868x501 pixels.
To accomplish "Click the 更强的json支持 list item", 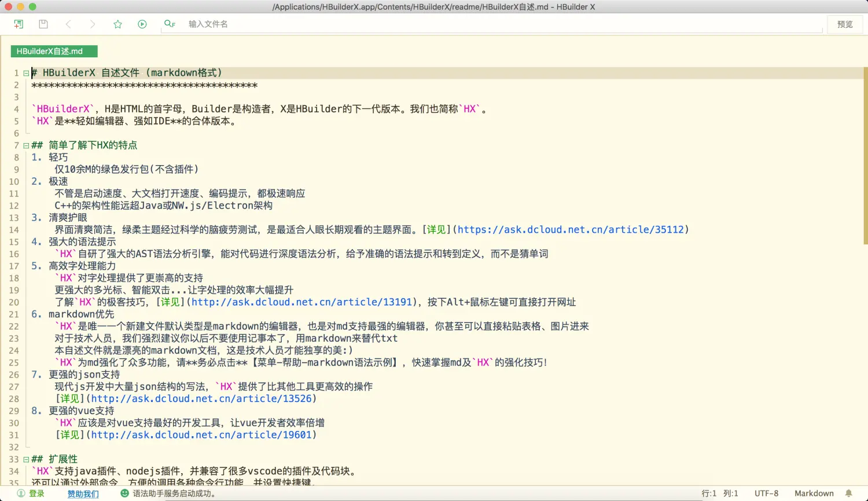I will click(84, 375).
